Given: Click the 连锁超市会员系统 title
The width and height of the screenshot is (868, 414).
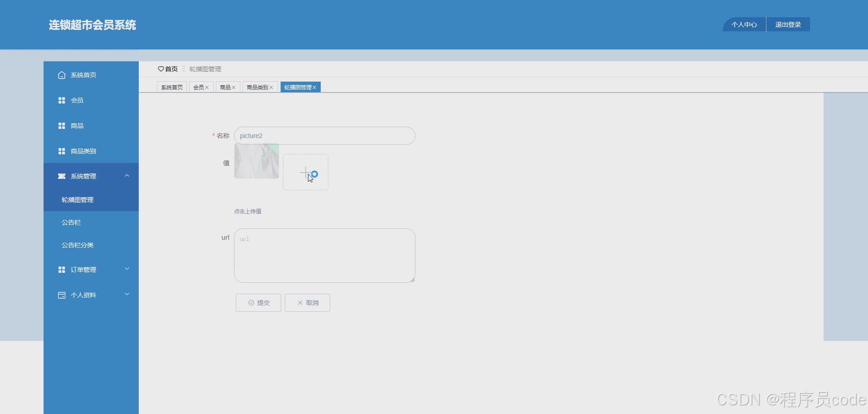Looking at the screenshot, I should click(93, 25).
